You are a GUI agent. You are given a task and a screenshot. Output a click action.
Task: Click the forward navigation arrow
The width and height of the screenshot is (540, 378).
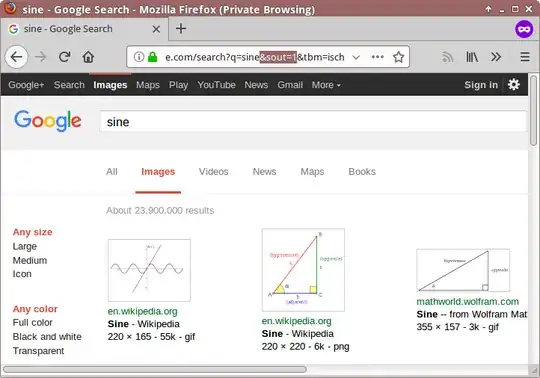tap(40, 57)
